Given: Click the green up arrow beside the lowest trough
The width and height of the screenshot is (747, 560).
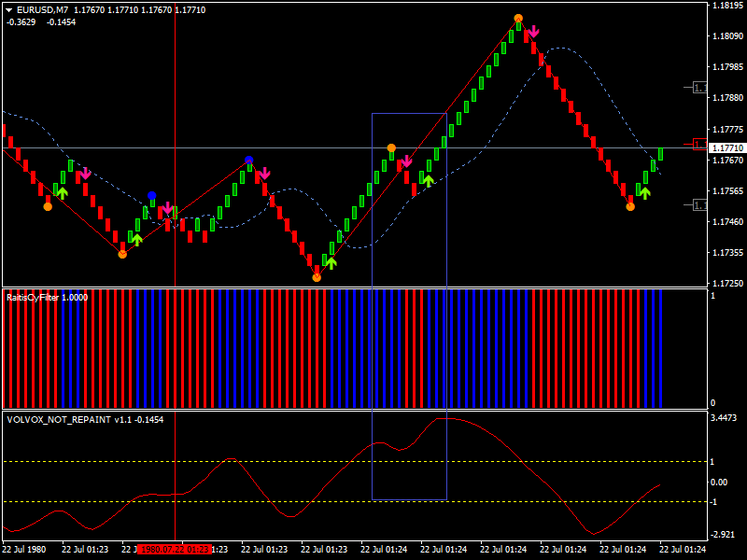Looking at the screenshot, I should click(x=331, y=262).
